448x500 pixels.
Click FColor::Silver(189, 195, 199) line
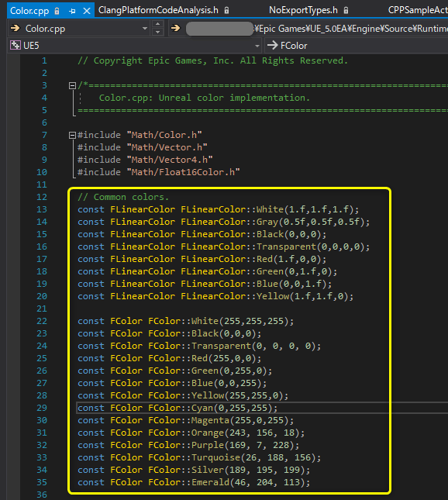(194, 470)
